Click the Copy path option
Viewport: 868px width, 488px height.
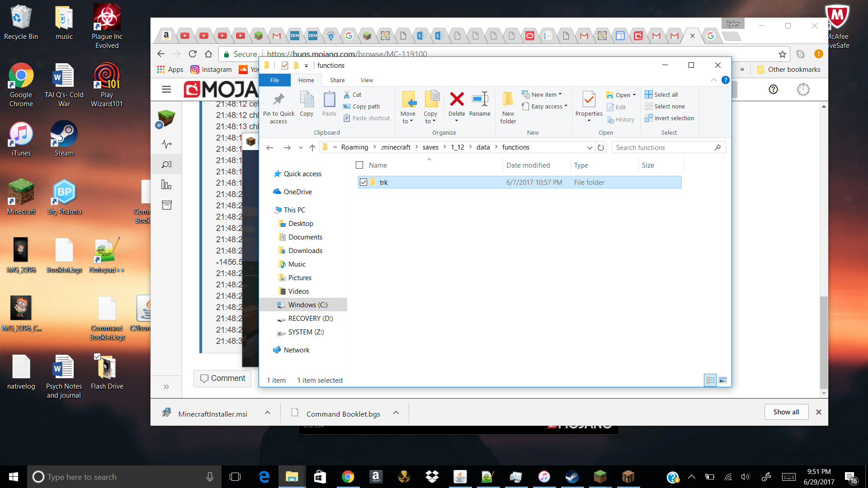click(x=366, y=106)
